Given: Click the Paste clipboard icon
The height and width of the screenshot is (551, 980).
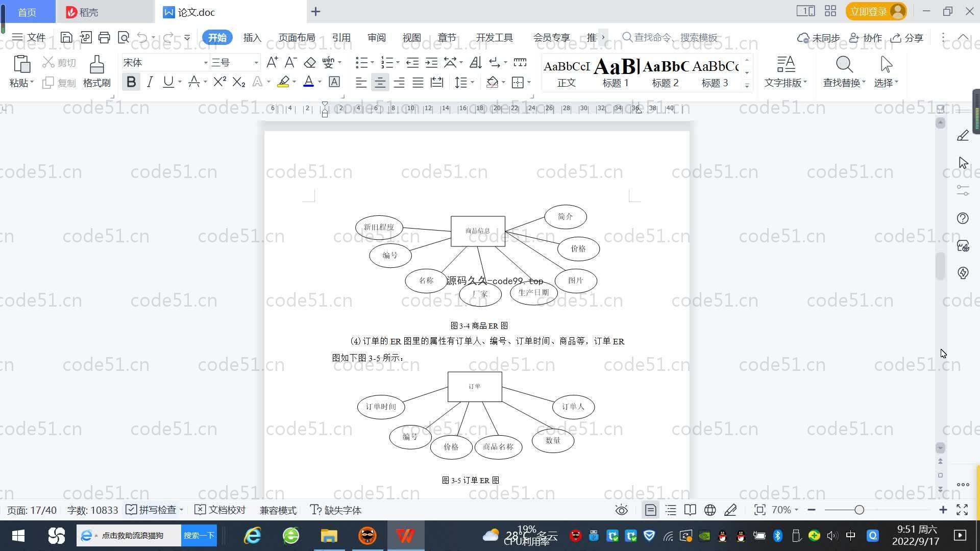Looking at the screenshot, I should 21,65.
